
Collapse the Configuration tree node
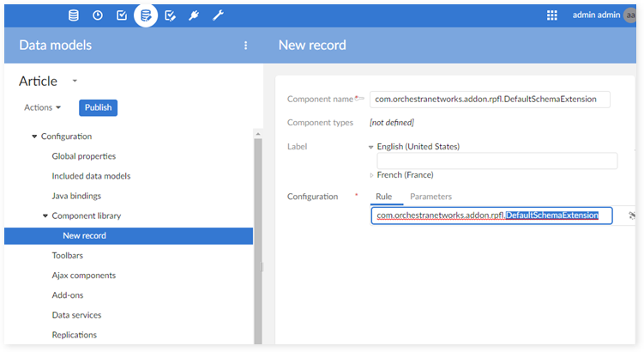point(34,137)
